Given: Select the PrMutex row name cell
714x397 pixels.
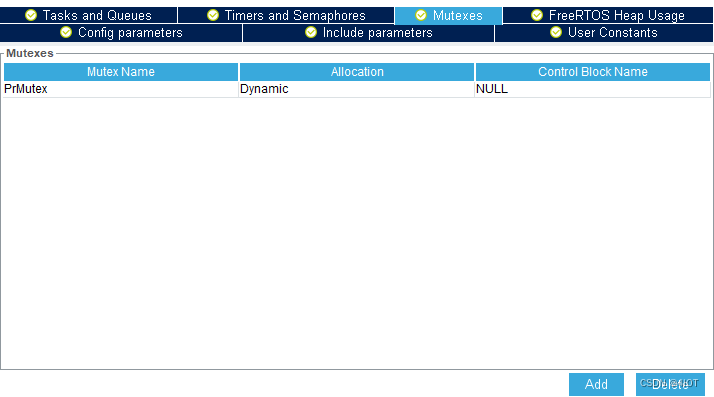Looking at the screenshot, I should click(121, 89).
